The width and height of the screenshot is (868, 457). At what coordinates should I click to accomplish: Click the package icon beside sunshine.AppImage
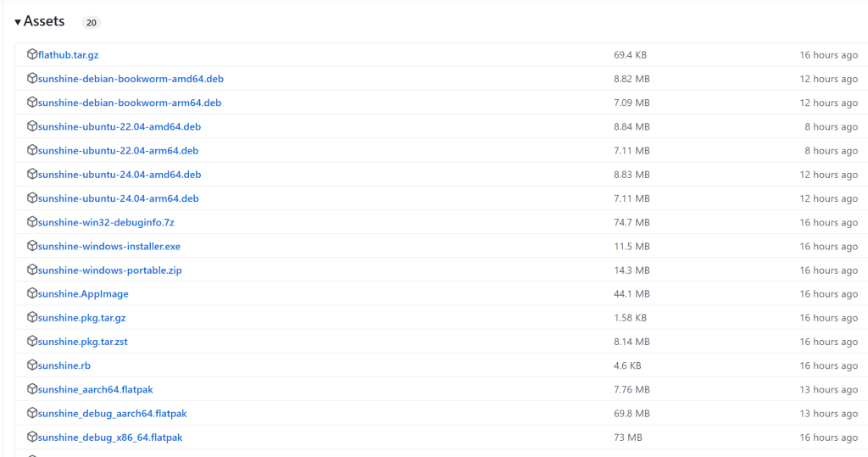tap(32, 293)
